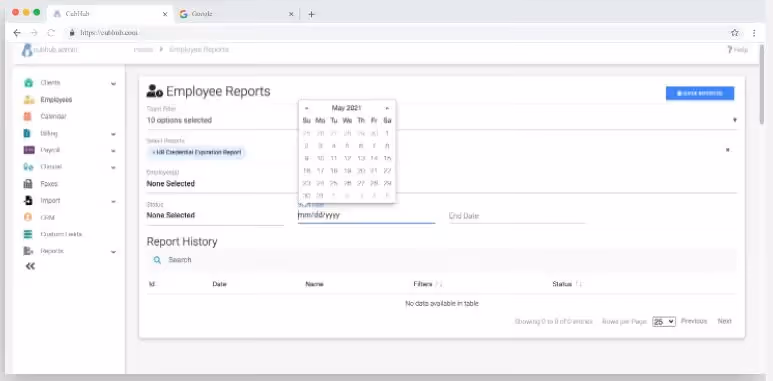Sort table by Filters column
773x381 pixels.
(x=428, y=284)
